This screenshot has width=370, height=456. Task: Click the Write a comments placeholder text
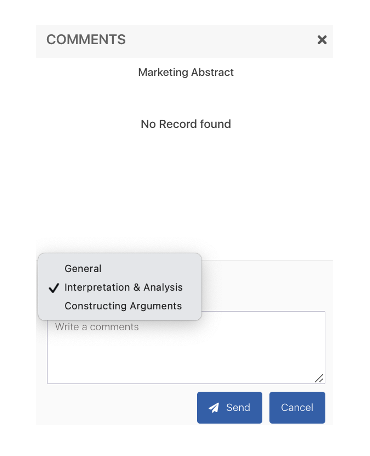[x=97, y=327]
